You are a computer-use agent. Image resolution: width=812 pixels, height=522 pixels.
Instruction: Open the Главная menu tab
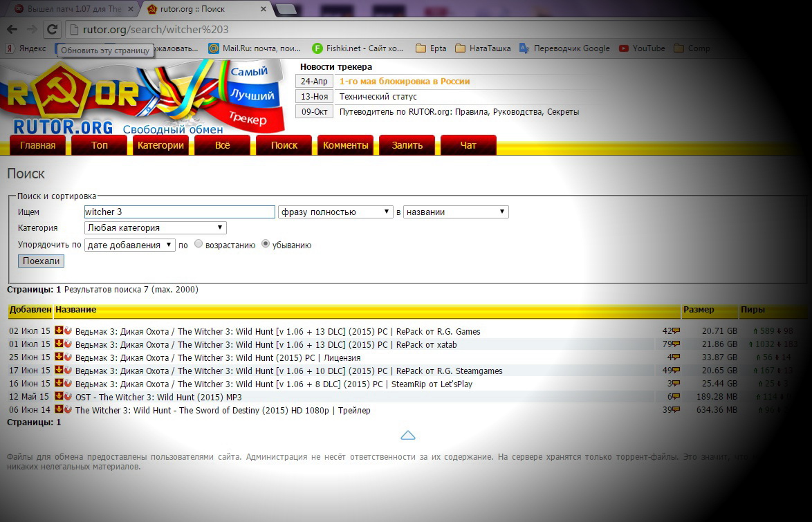[x=38, y=145]
